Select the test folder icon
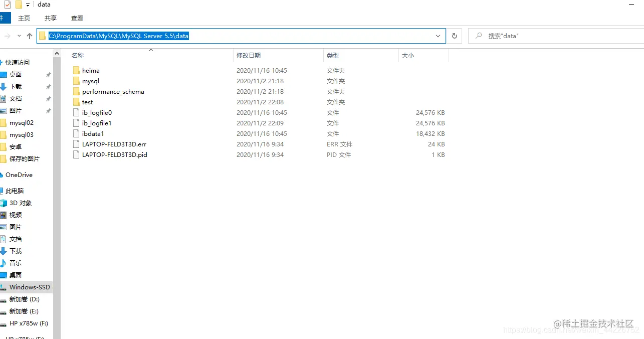644x339 pixels. [x=76, y=102]
